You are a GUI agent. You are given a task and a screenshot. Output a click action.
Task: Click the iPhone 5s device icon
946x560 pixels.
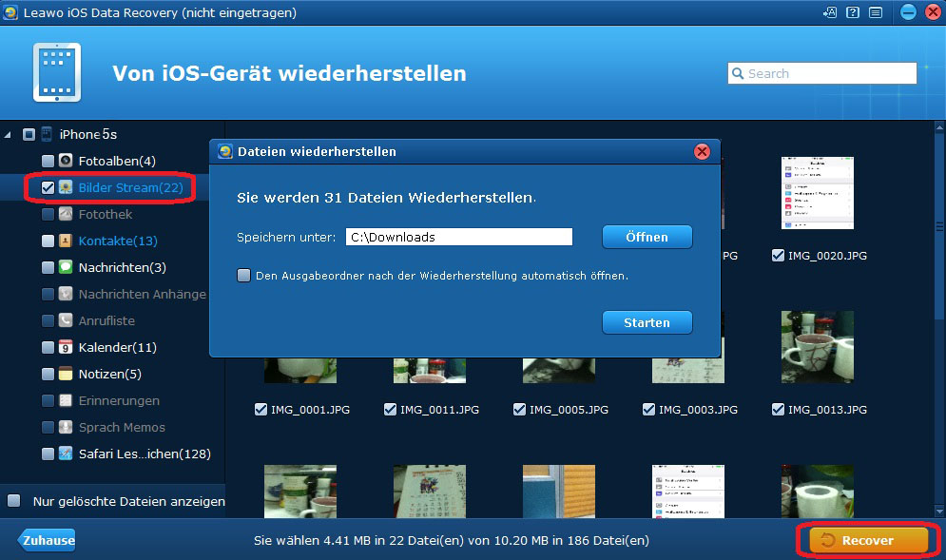(47, 134)
